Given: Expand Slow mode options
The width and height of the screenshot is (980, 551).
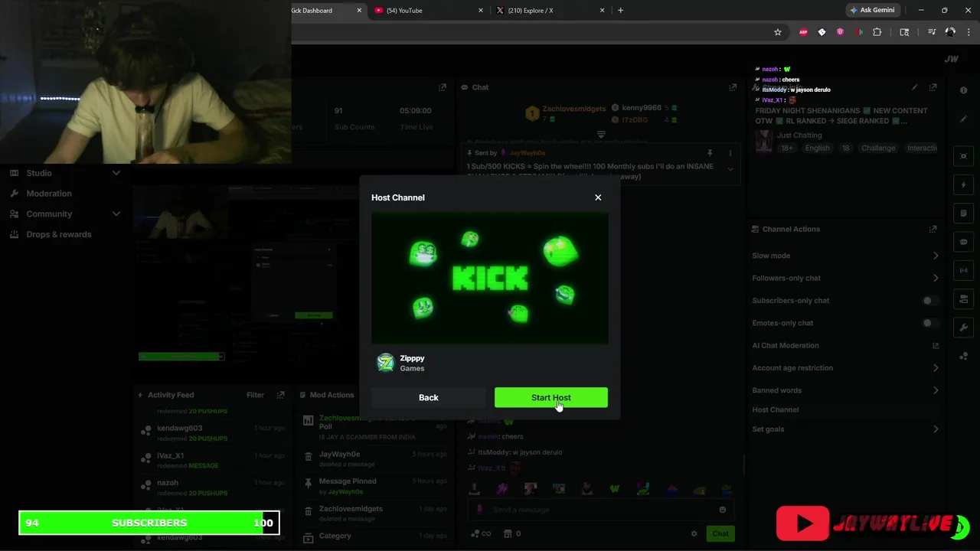Looking at the screenshot, I should (936, 256).
